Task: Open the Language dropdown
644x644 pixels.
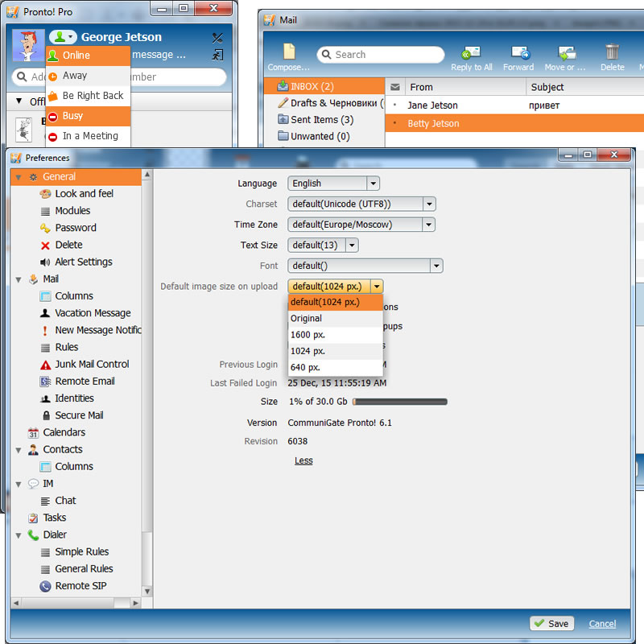Action: (x=333, y=184)
